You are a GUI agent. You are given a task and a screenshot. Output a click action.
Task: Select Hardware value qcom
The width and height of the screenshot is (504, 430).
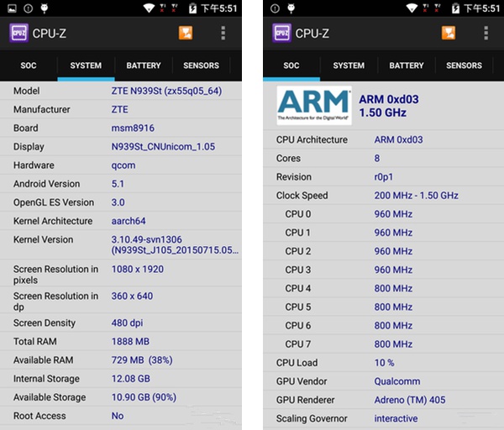point(123,165)
